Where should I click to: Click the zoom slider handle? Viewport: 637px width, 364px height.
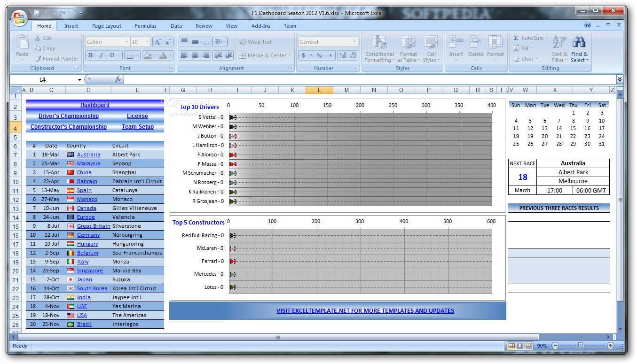(x=580, y=346)
